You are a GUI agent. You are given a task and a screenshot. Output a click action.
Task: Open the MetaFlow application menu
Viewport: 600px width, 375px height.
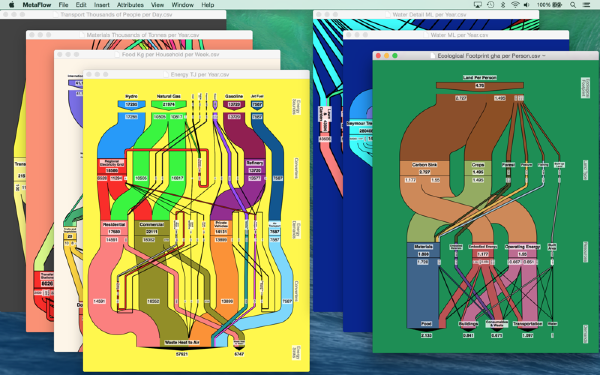(37, 5)
